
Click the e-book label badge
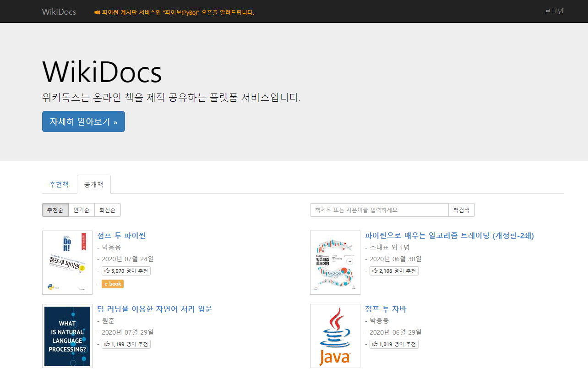(113, 284)
